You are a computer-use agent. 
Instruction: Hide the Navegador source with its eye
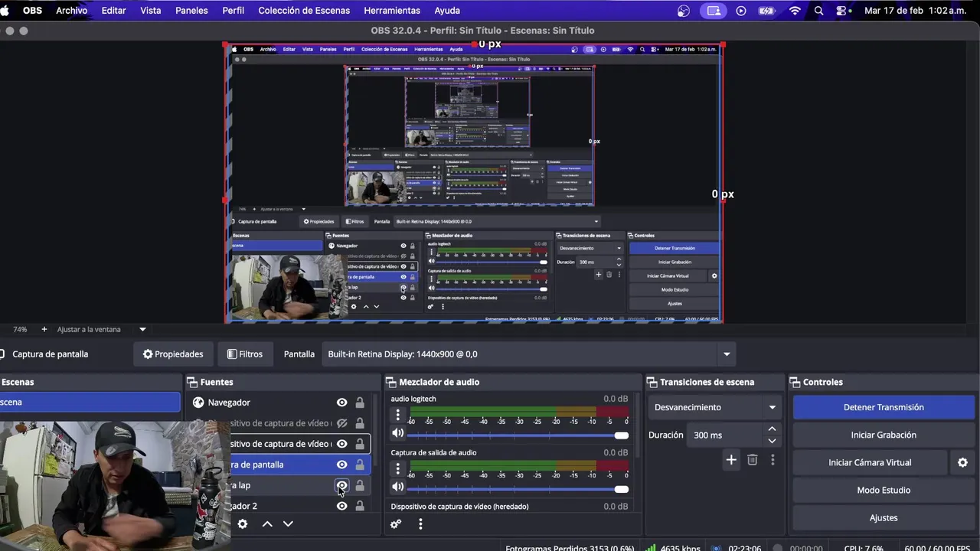(342, 403)
